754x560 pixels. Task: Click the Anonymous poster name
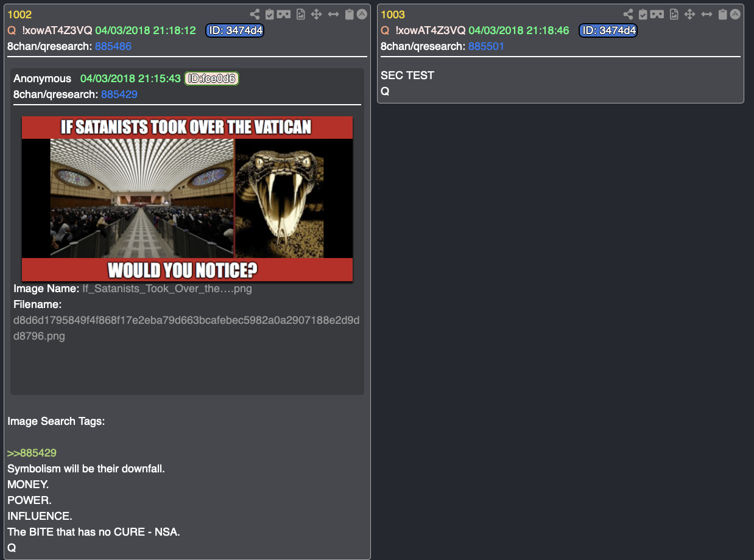(43, 79)
